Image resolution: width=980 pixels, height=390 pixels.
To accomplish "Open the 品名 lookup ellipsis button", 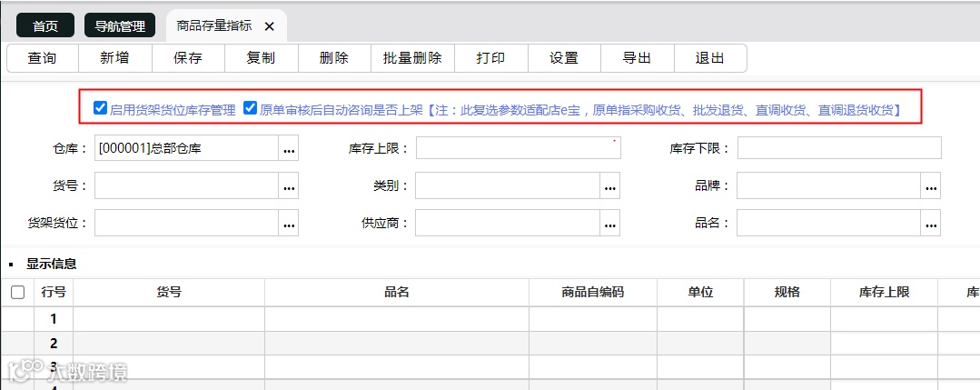I will (x=931, y=223).
